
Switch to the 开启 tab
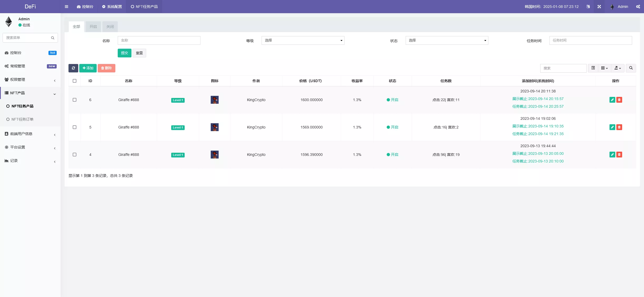[93, 27]
